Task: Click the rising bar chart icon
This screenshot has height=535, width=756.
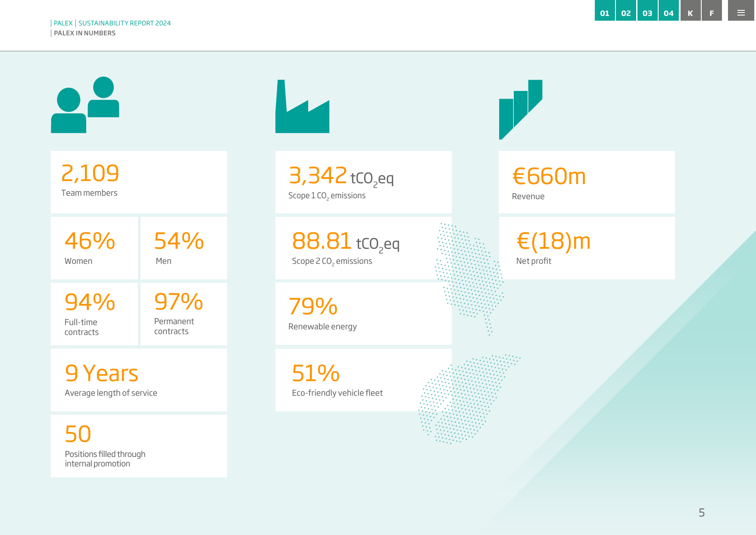Action: 521,110
